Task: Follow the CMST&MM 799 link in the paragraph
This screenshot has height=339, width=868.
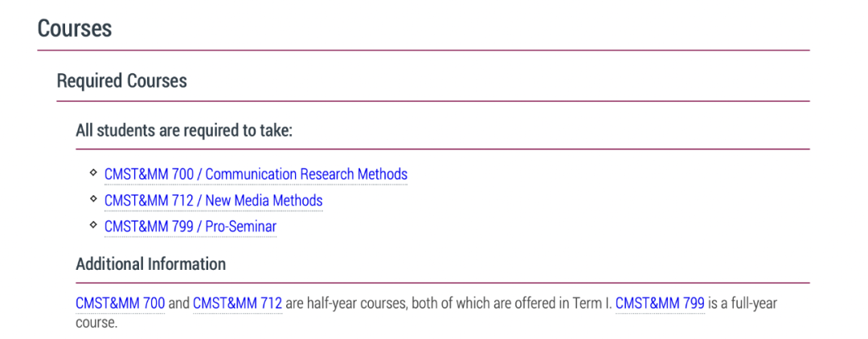Action: [x=660, y=303]
